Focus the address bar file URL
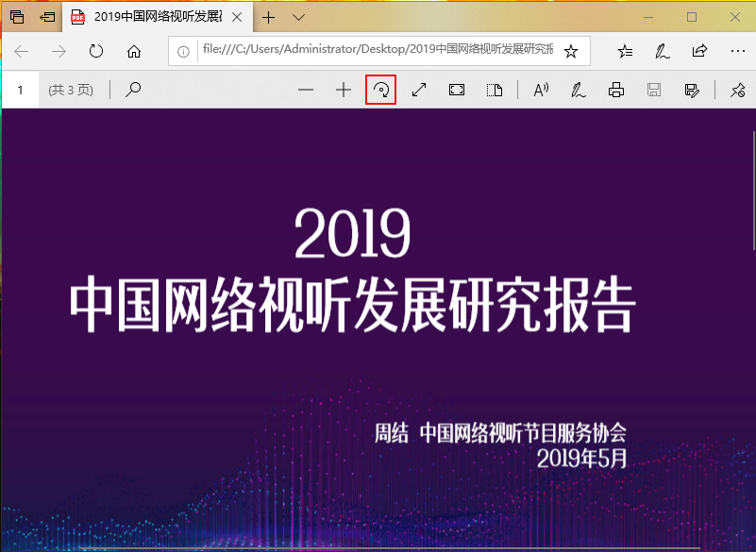Viewport: 756px width, 552px height. coord(378,50)
